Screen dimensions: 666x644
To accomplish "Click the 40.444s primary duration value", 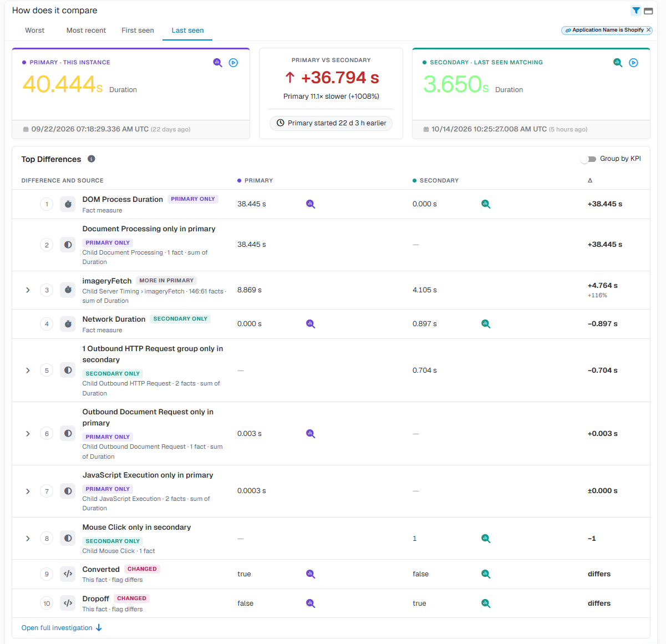I will [63, 84].
